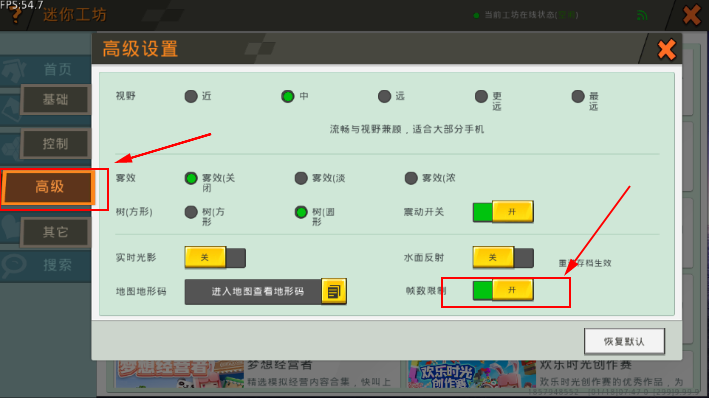709x398 pixels.
Task: Toggle the 实时光影 switch
Action: (x=215, y=257)
